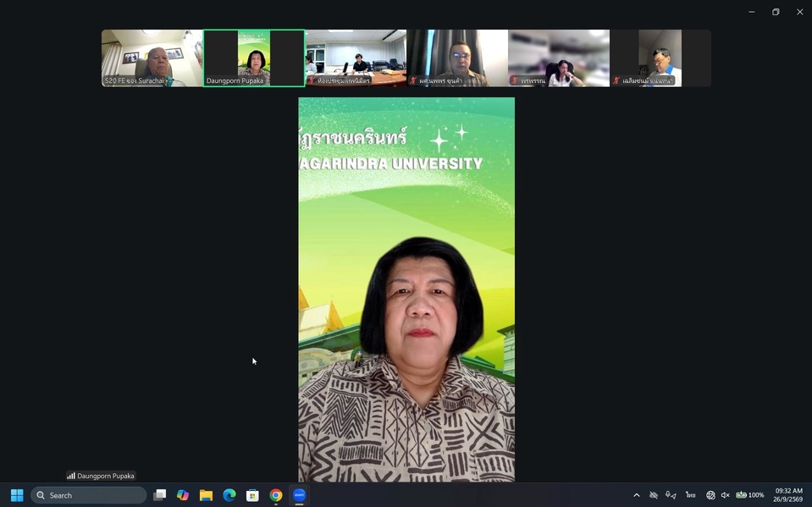Select the thumbnail of the man beside dark curtains
This screenshot has width=812, height=507.
[457, 58]
